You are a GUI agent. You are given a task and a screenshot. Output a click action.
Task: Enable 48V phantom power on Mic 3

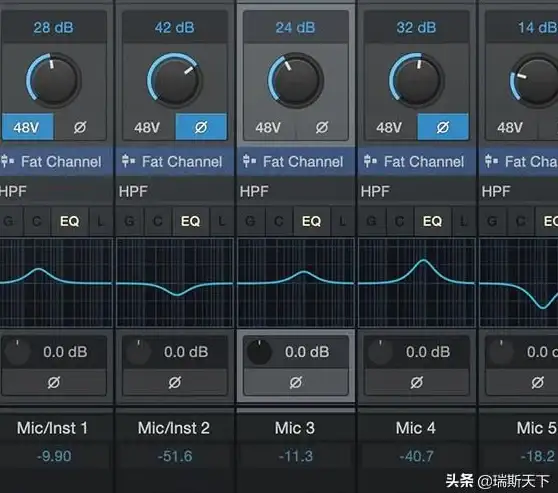(x=269, y=127)
